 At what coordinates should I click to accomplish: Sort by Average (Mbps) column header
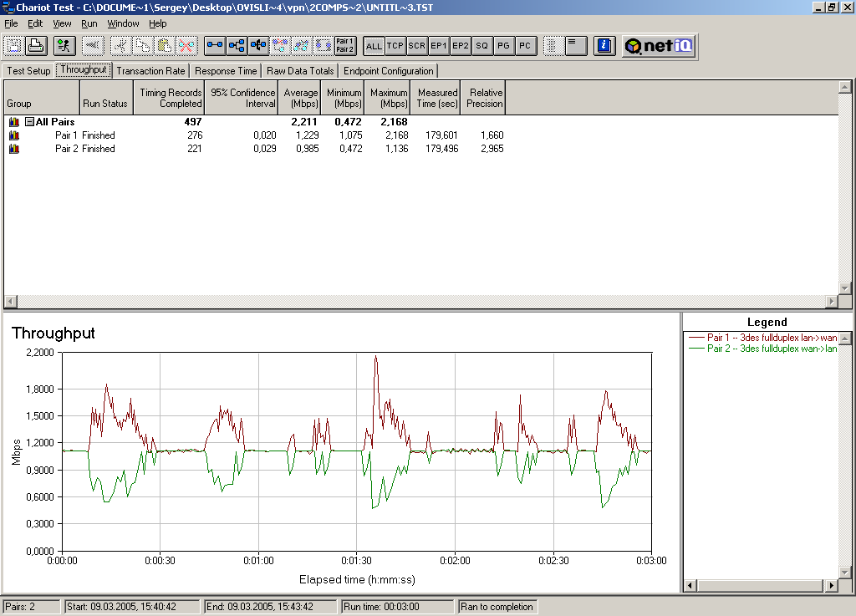click(300, 98)
